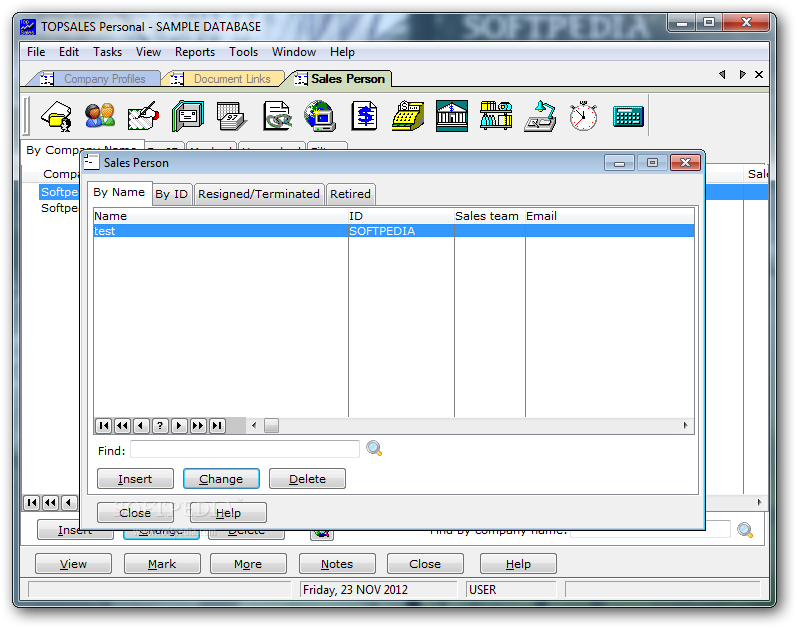Click the desk lamp toolbar icon

point(540,116)
